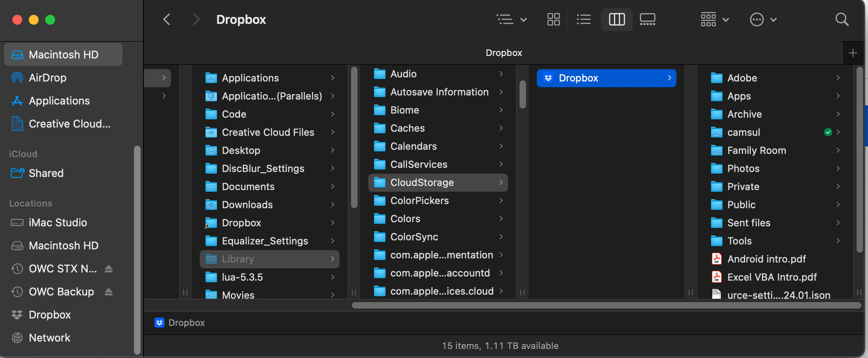The image size is (868, 358).
Task: Open Creative Cloud Files in sidebar
Action: point(63,123)
